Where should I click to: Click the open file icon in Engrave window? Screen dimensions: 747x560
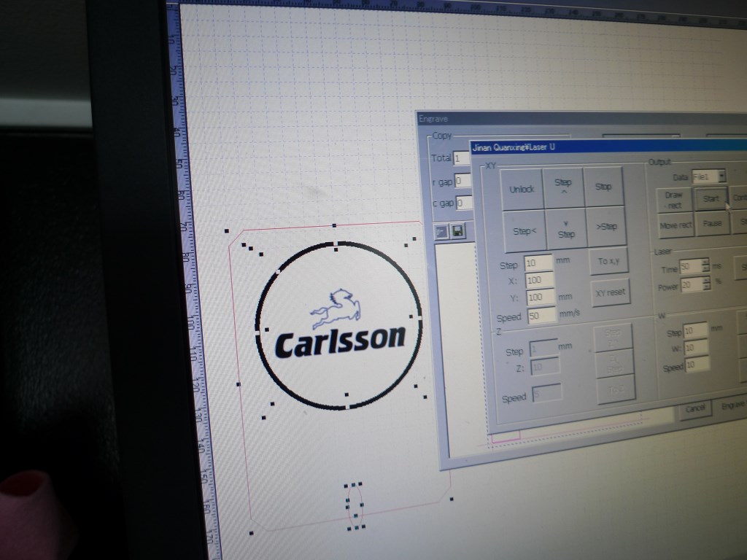click(x=441, y=232)
